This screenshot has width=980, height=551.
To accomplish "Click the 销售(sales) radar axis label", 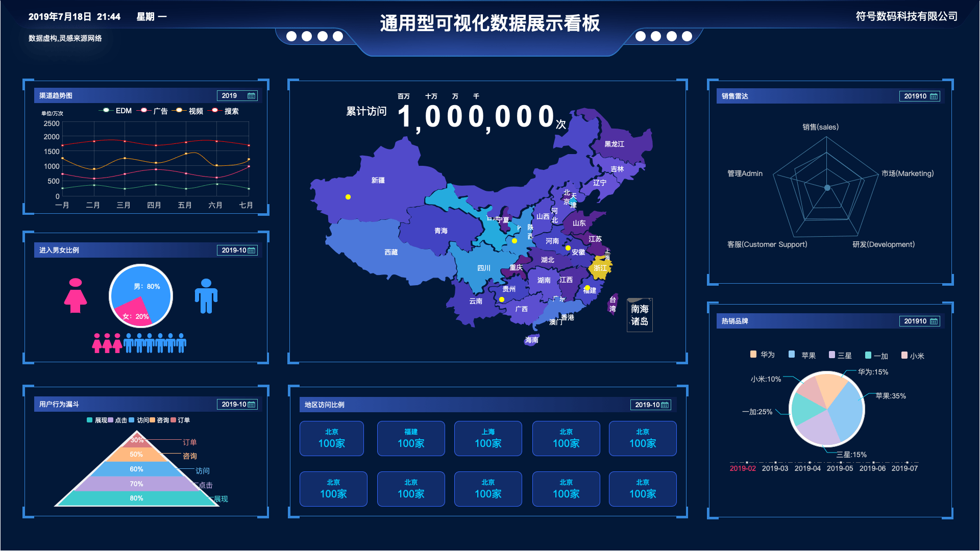I will tap(820, 127).
